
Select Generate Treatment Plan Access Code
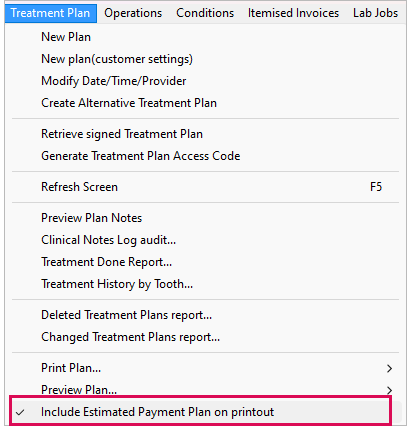(x=205, y=156)
